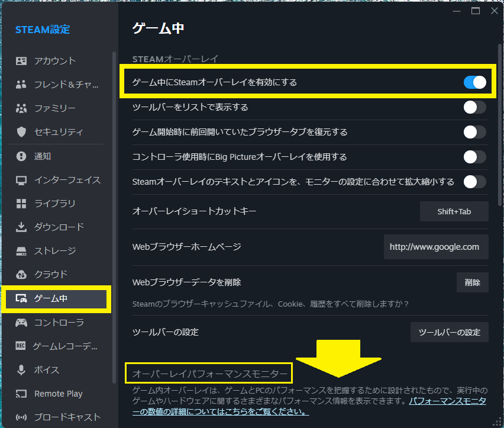The height and width of the screenshot is (428, 504).
Task: Click the ボイス microphone icon
Action: [x=21, y=370]
